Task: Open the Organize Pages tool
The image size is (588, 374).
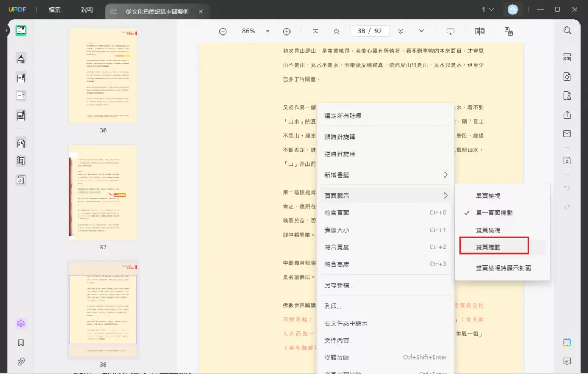Action: [21, 96]
